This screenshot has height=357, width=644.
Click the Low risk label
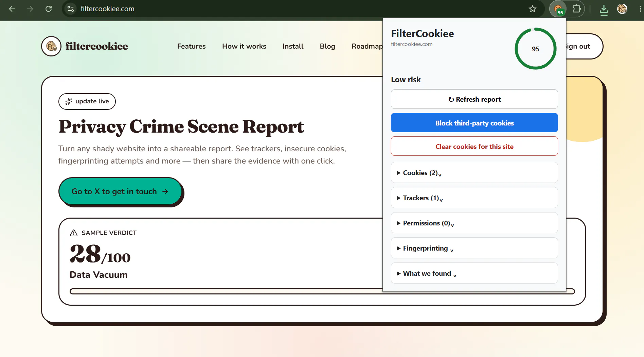coord(406,80)
